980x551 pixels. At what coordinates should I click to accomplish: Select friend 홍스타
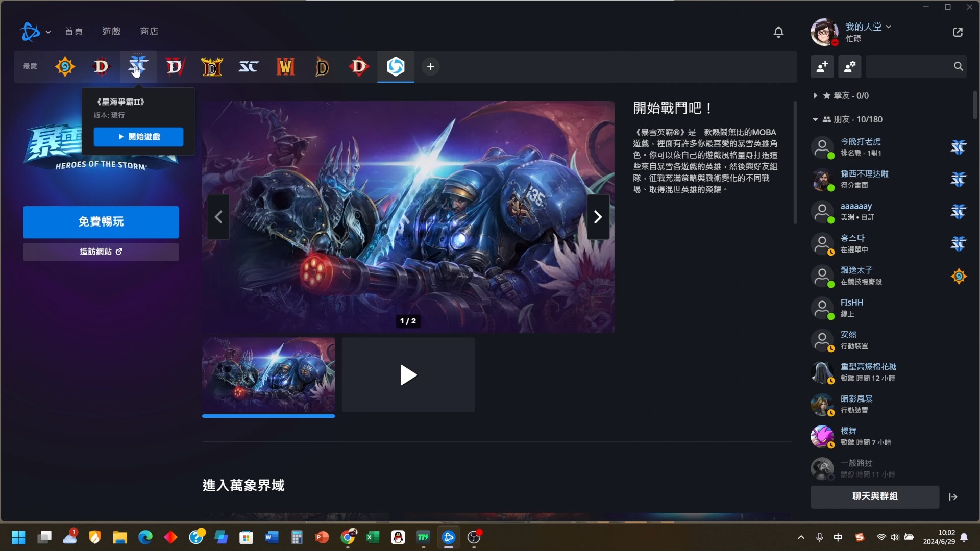tap(889, 244)
